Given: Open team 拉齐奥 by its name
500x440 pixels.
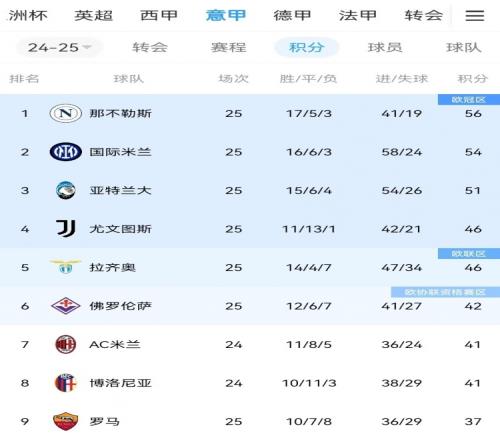Looking at the screenshot, I should click(x=112, y=267).
